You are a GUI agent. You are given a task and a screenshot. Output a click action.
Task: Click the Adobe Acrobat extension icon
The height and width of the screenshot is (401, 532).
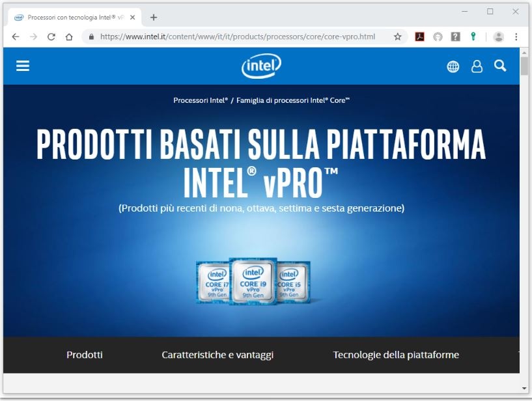[420, 37]
